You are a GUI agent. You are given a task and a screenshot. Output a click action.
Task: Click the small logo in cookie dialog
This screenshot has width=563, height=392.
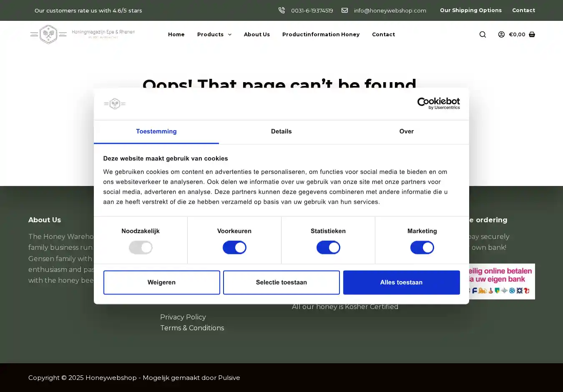[x=115, y=103]
